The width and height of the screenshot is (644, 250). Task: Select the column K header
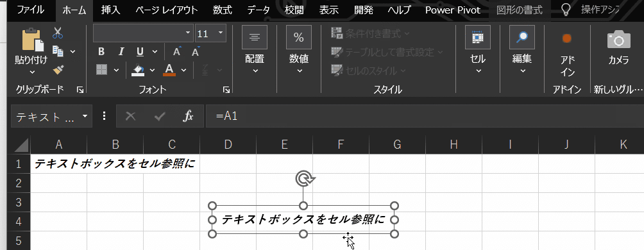pyautogui.click(x=623, y=144)
